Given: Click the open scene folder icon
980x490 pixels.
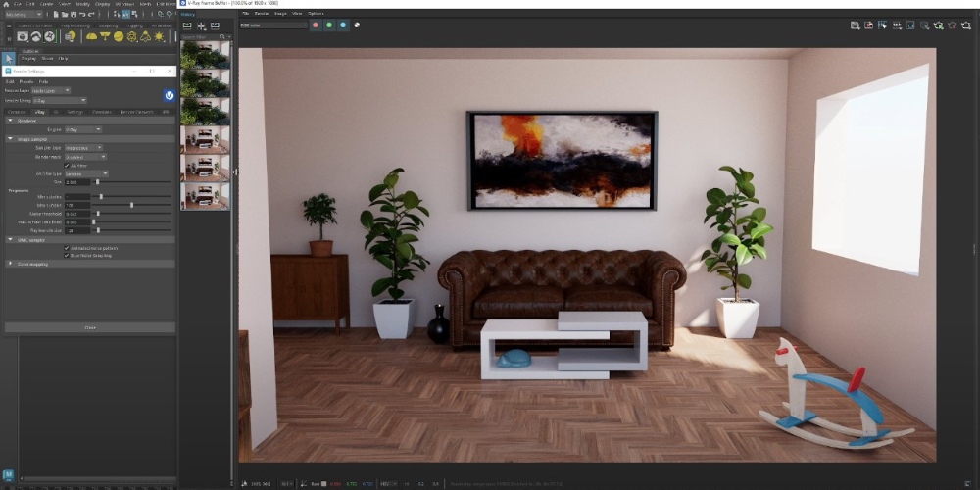Looking at the screenshot, I should 65,14.
